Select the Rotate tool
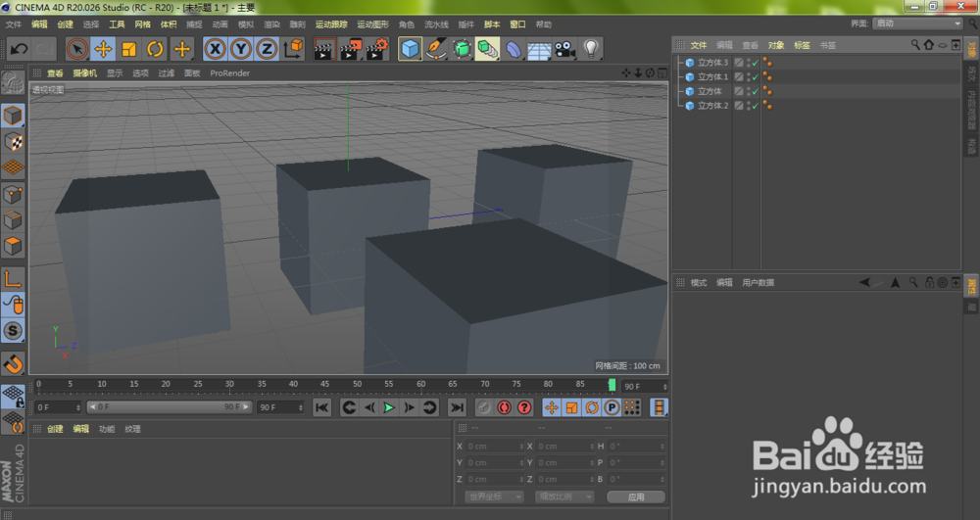 click(155, 49)
